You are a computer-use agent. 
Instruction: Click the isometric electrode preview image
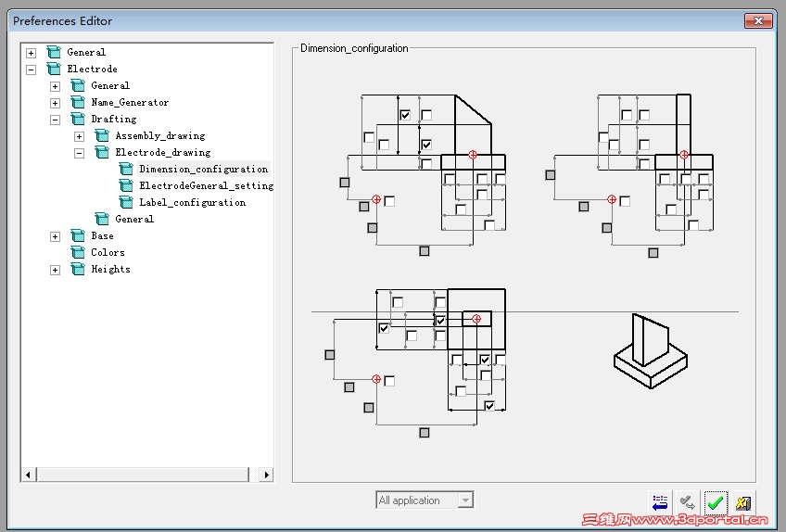[651, 350]
